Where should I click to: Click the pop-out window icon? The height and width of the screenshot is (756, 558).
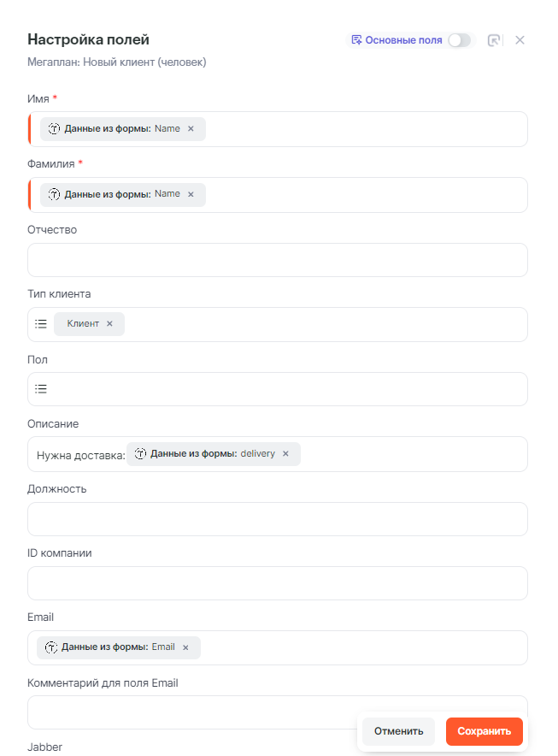coord(494,40)
